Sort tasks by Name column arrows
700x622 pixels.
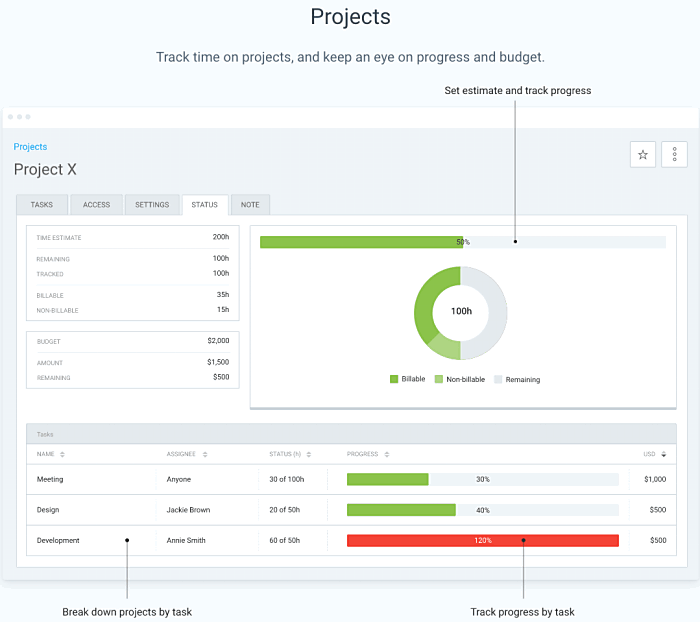pos(62,454)
